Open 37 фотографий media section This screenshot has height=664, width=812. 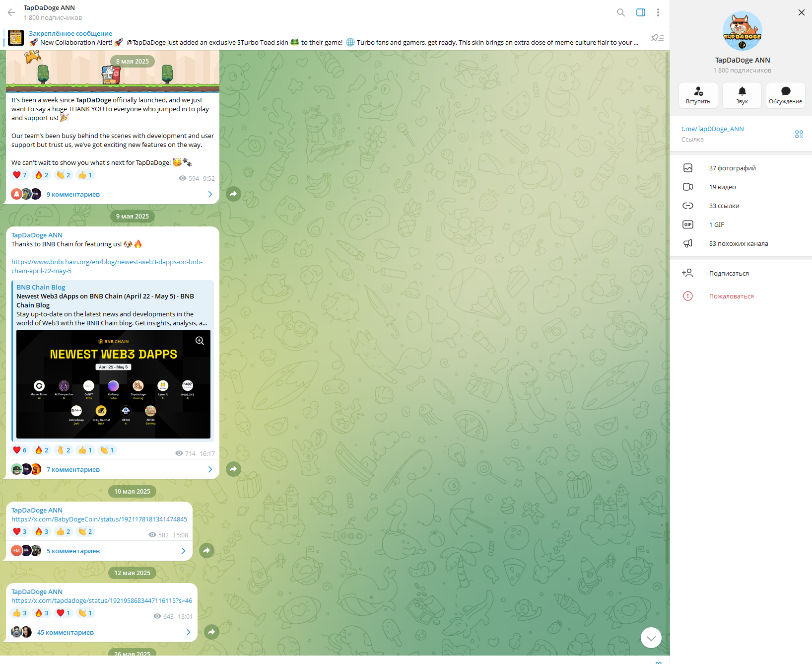[741, 168]
